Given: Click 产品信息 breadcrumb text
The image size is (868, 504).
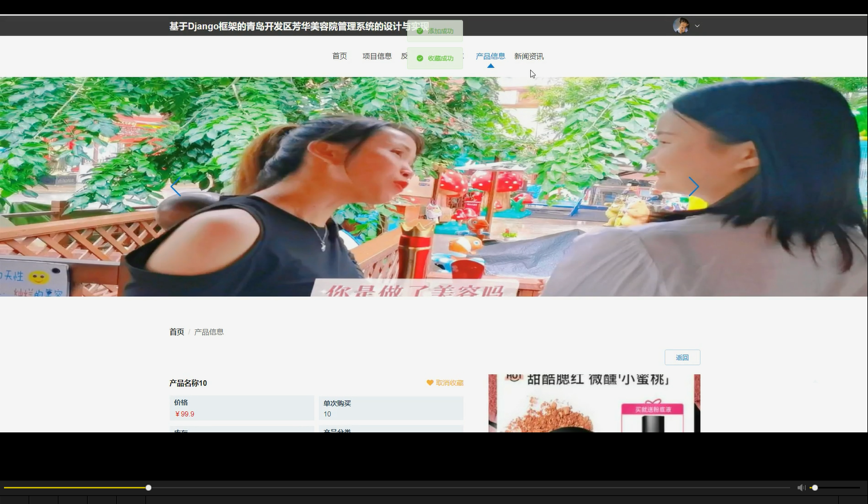Looking at the screenshot, I should click(x=209, y=332).
